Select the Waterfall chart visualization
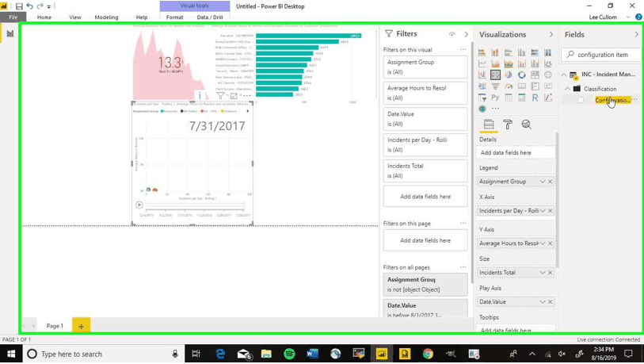 [482, 75]
